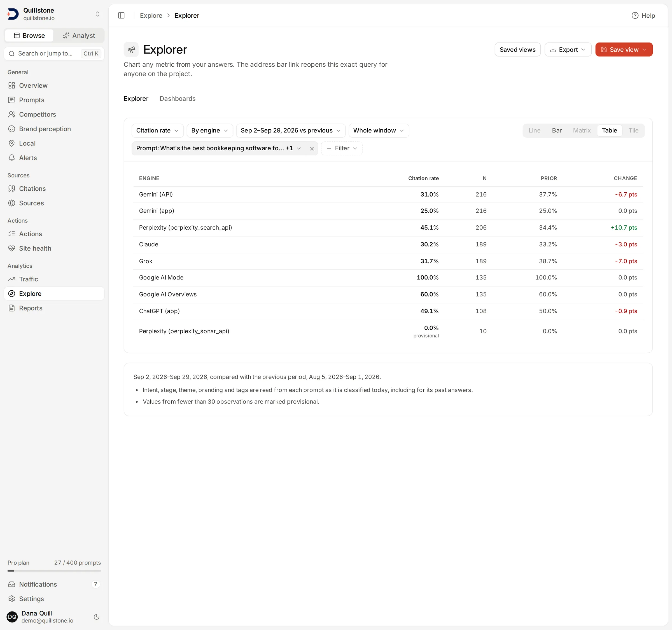
Task: Click the Perplexity (perplexity_search_api) row
Action: [388, 228]
